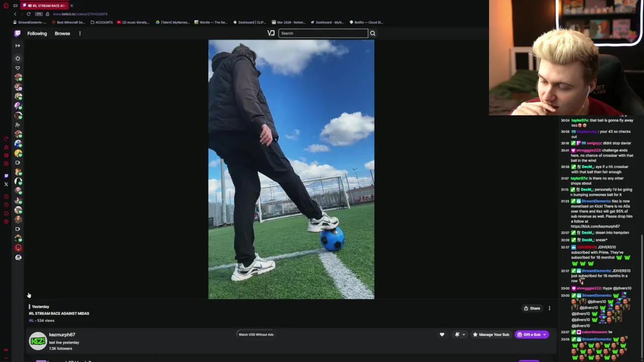Open the recommended channels camera icon in sidebar
Image resolution: width=644 pixels, height=362 pixels.
(18, 162)
